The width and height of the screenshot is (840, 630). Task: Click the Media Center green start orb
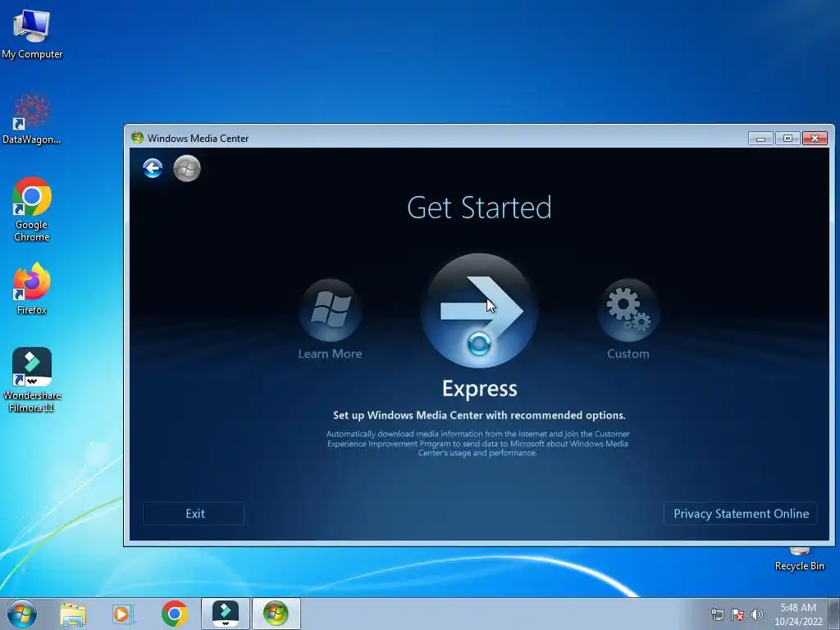(x=187, y=168)
